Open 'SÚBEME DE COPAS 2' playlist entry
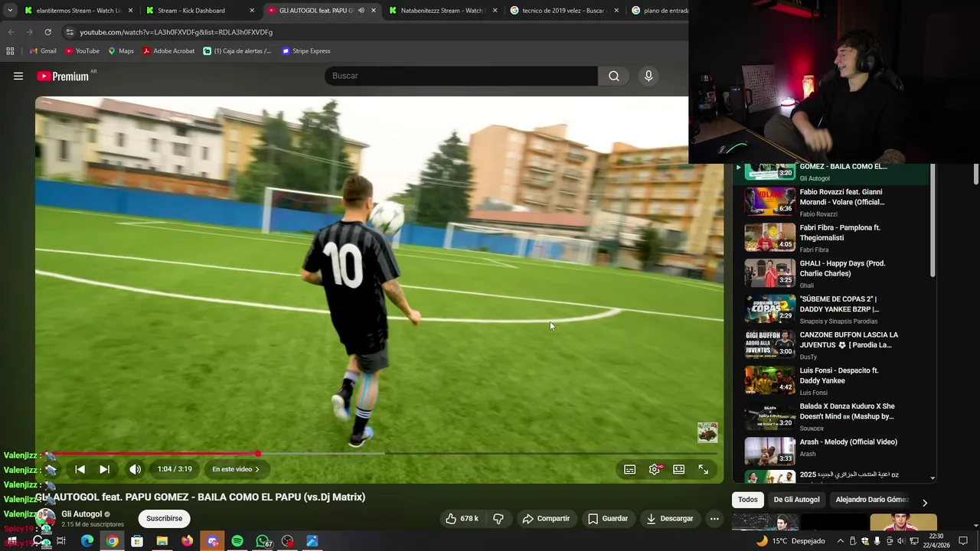 tap(831, 309)
